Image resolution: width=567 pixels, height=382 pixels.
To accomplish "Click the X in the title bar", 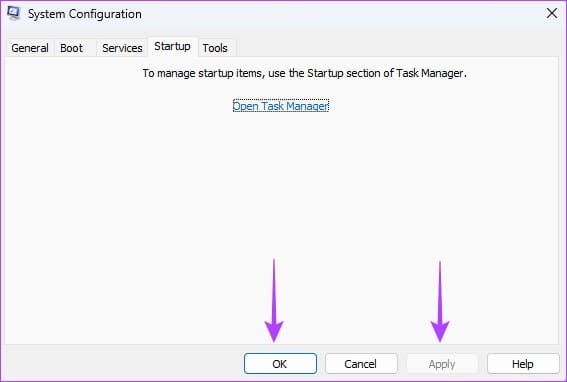I will point(552,13).
